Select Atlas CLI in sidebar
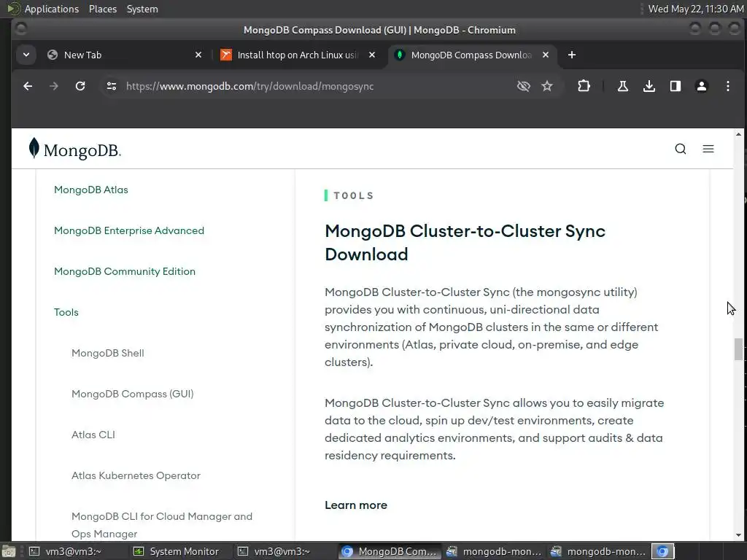This screenshot has height=560, width=747. pos(93,435)
